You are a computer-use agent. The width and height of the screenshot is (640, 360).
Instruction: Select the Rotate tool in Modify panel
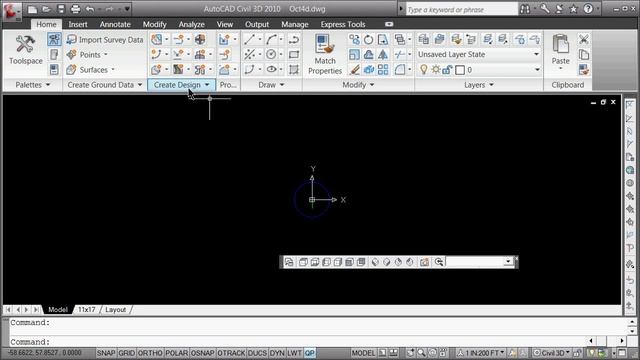[x=368, y=40]
